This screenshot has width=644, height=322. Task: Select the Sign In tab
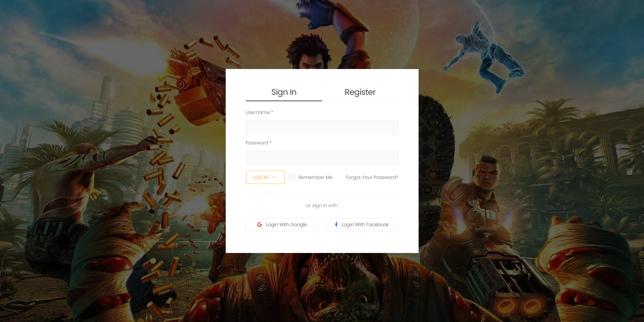(283, 92)
